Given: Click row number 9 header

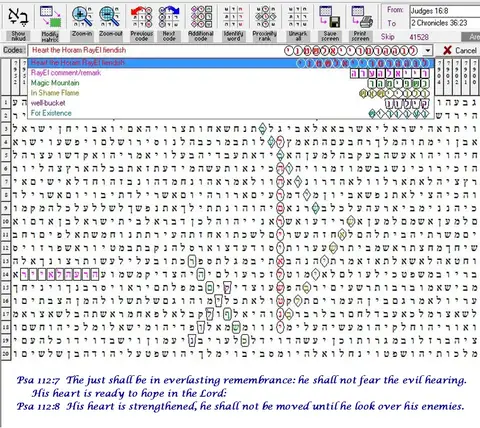Looking at the screenshot, I should pyautogui.click(x=6, y=208).
